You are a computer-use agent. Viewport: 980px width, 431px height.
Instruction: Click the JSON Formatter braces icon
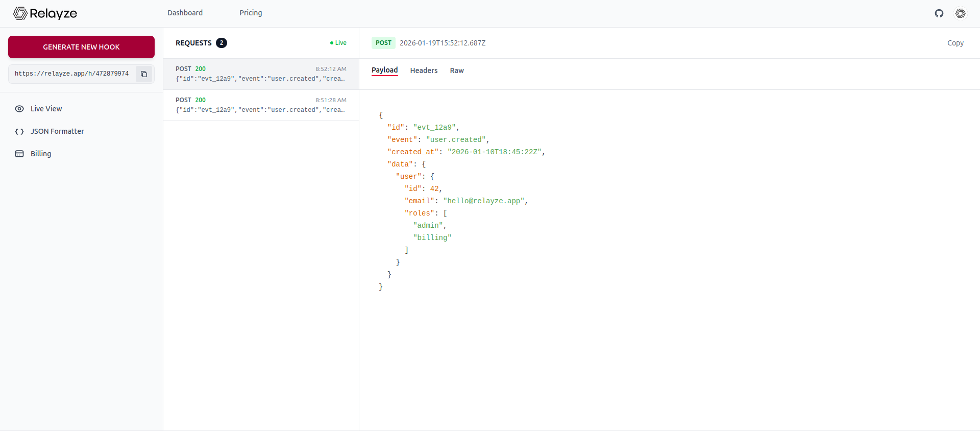tap(19, 131)
